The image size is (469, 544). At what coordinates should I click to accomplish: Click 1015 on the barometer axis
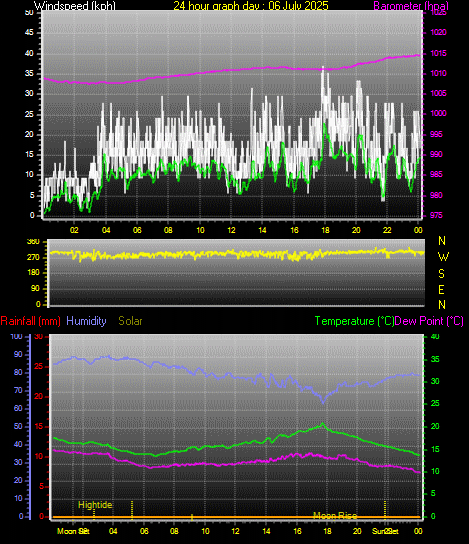[438, 53]
